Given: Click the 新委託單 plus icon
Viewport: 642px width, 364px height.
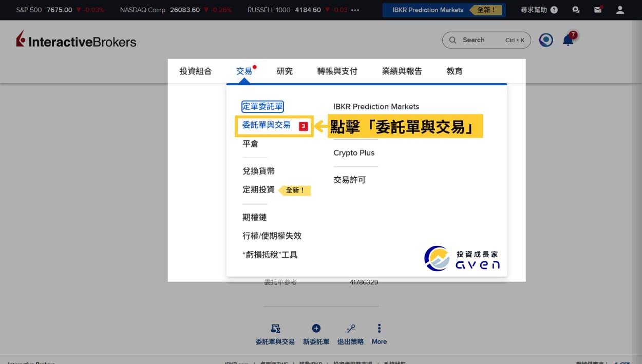Looking at the screenshot, I should click(316, 329).
